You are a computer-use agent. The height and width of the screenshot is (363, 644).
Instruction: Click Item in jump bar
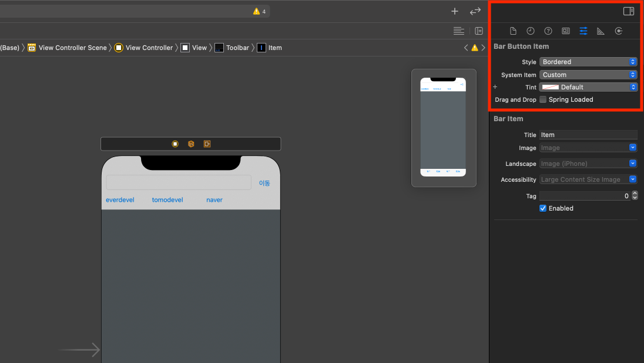[x=275, y=48]
